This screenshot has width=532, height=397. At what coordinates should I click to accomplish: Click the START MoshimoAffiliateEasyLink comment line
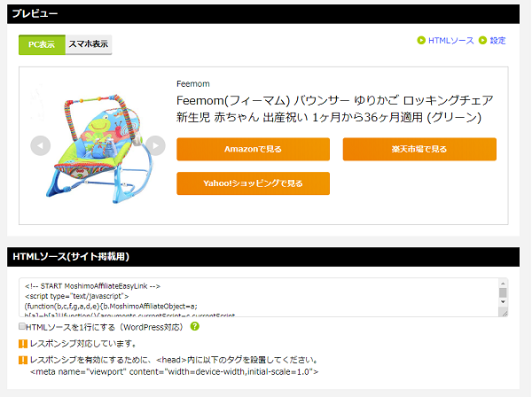click(92, 286)
